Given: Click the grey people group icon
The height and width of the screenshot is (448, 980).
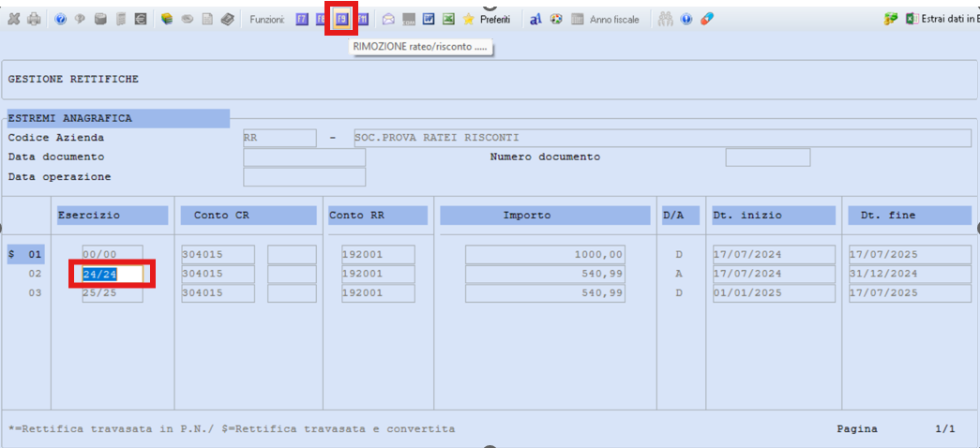Looking at the screenshot, I should [665, 20].
